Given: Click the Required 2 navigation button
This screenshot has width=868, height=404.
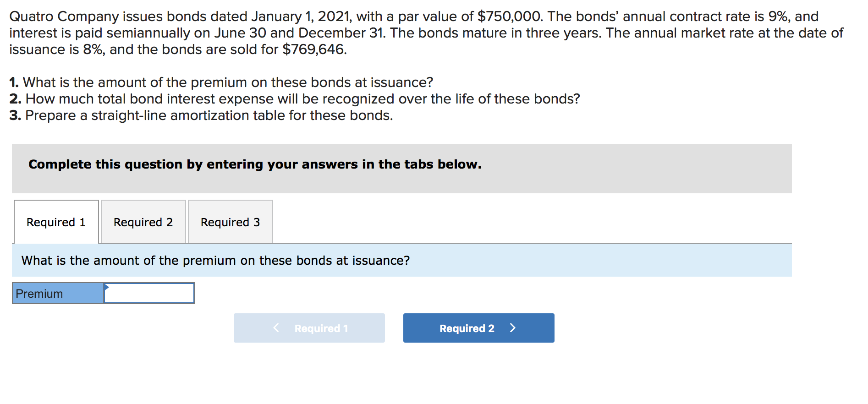Looking at the screenshot, I should (x=478, y=328).
